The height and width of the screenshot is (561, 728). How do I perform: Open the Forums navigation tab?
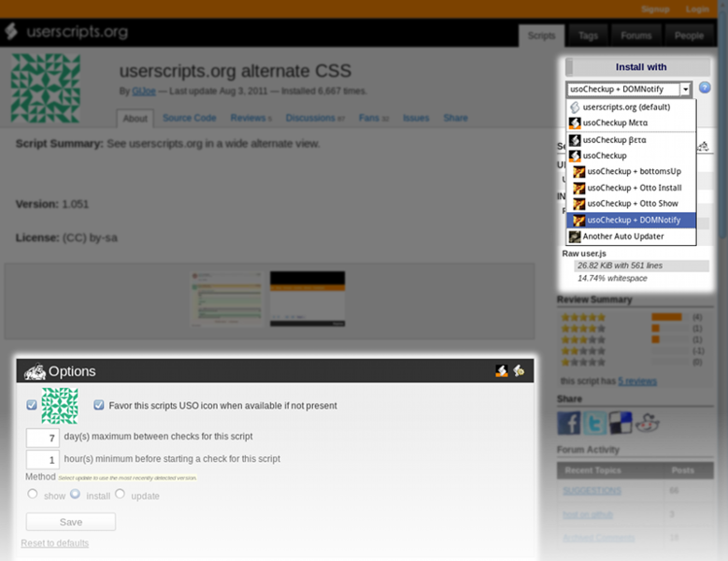(636, 36)
